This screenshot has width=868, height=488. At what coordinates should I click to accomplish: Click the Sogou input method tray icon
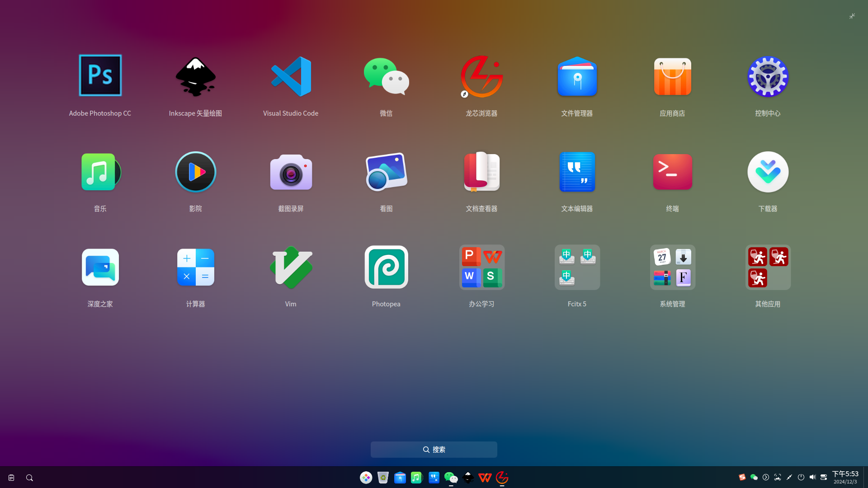coord(742,477)
